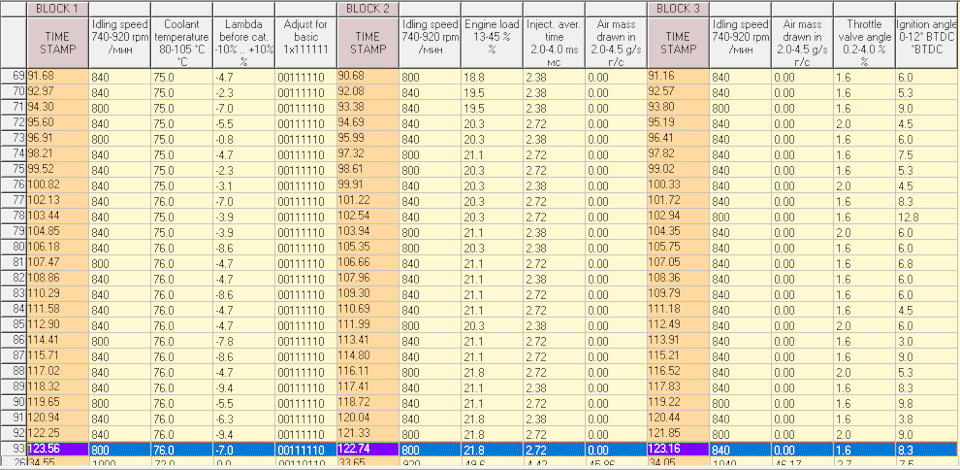960x470 pixels.
Task: Click timestamp cell 104.35
Action: [x=678, y=232]
